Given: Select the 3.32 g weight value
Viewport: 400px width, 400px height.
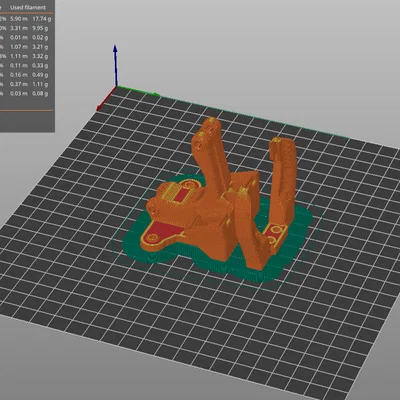Looking at the screenshot, I should pyautogui.click(x=40, y=56).
